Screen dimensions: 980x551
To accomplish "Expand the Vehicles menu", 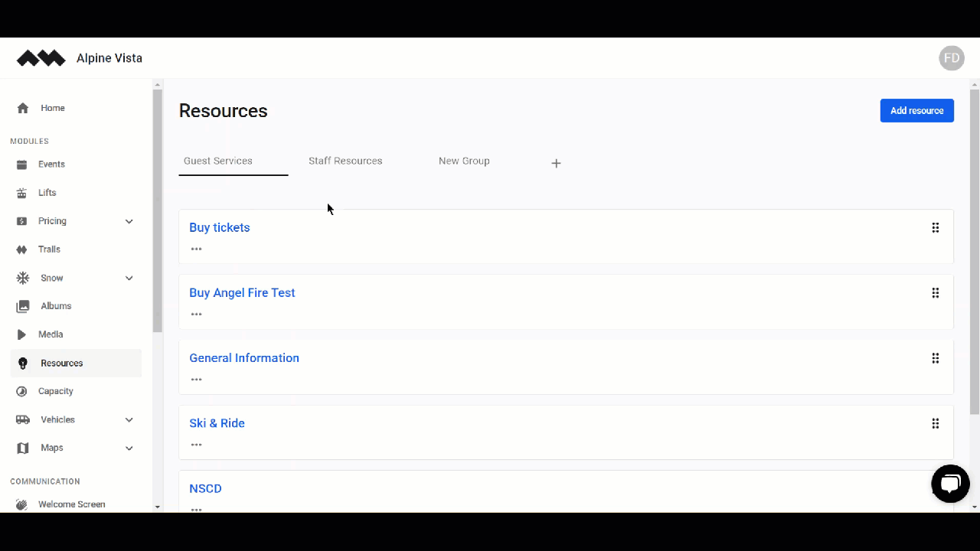I will pos(129,419).
